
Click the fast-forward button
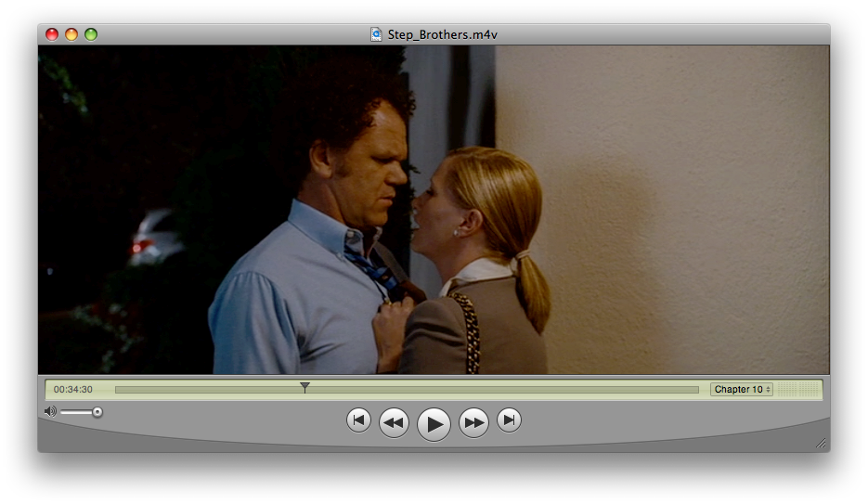pos(473,422)
